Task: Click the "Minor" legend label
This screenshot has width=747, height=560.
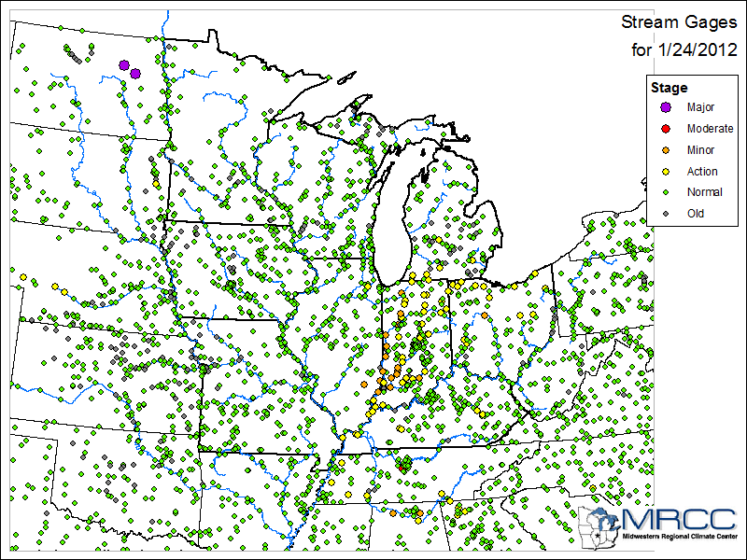Action: click(700, 150)
